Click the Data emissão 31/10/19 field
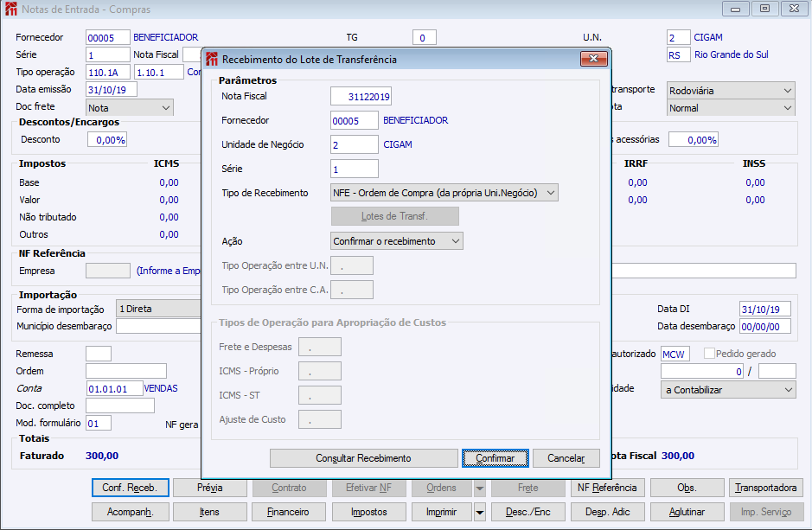 112,90
